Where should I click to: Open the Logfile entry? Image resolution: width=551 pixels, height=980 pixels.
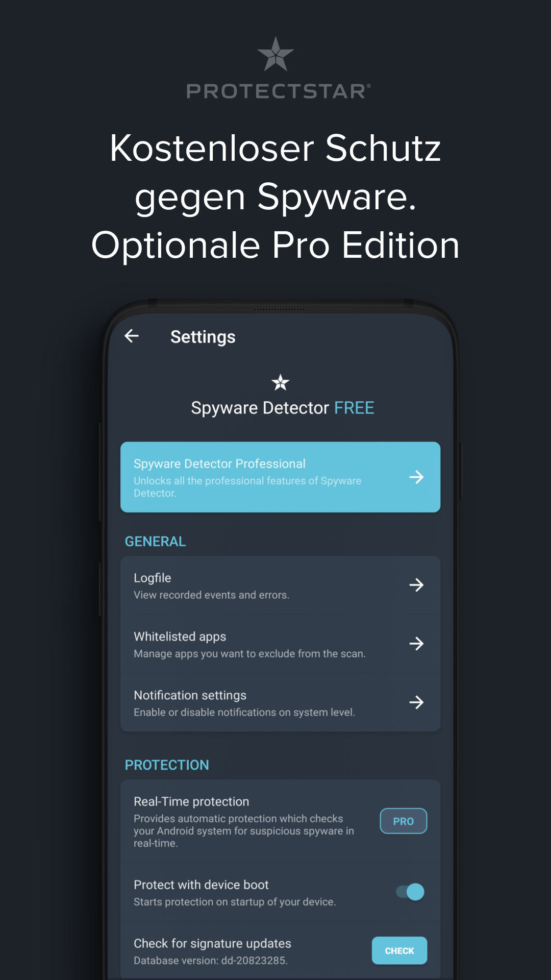[x=280, y=585]
